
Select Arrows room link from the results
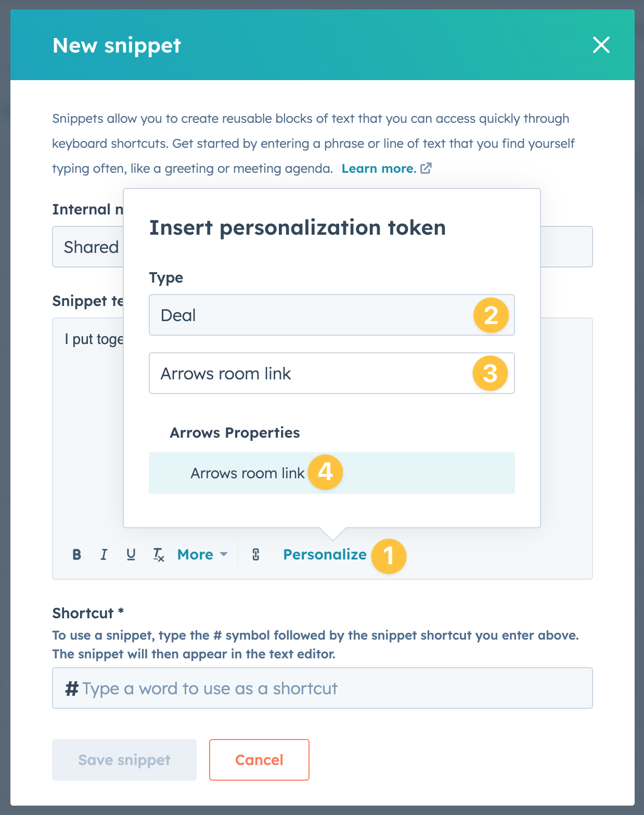(248, 473)
